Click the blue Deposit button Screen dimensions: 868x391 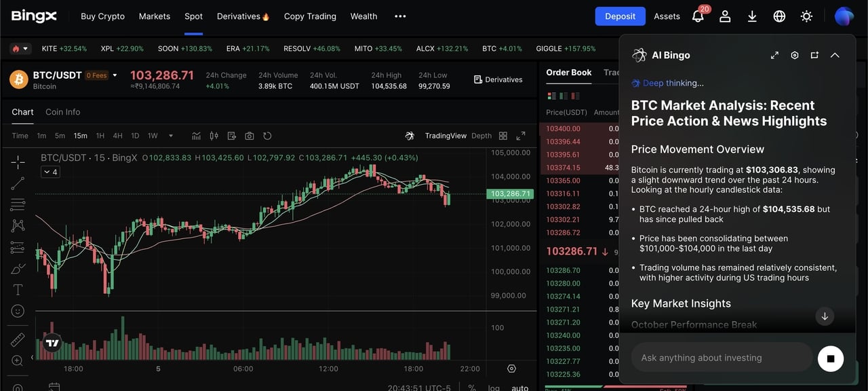[x=620, y=16]
